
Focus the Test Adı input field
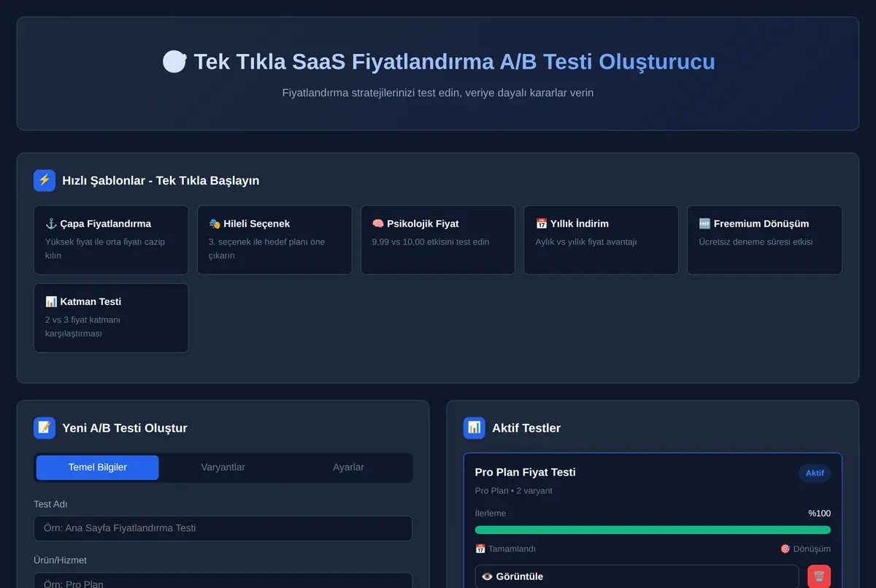(223, 528)
